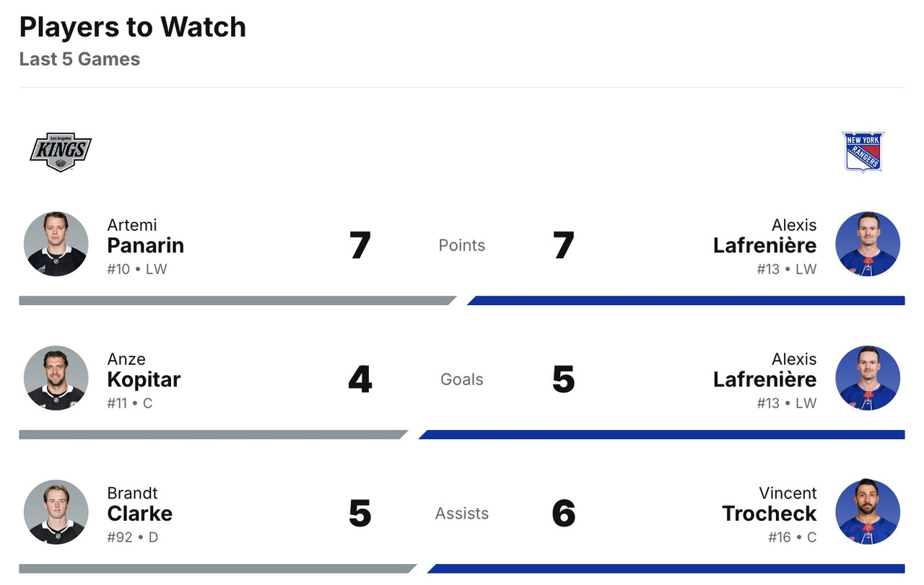The height and width of the screenshot is (585, 924).
Task: Open Artemi Panarin's headshot photo
Action: (x=56, y=244)
